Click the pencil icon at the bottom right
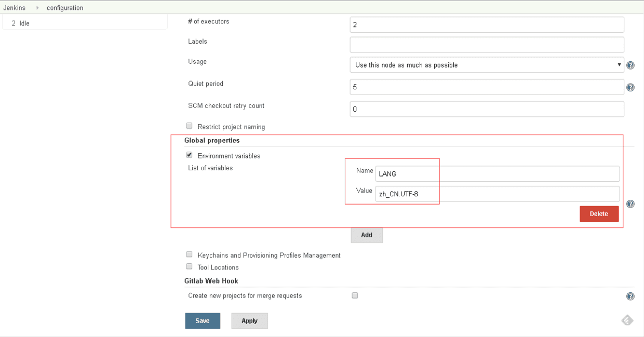 pyautogui.click(x=627, y=320)
